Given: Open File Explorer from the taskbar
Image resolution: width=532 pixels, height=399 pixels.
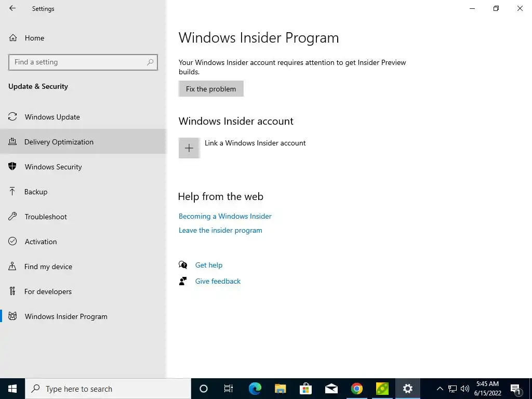Looking at the screenshot, I should point(280,389).
